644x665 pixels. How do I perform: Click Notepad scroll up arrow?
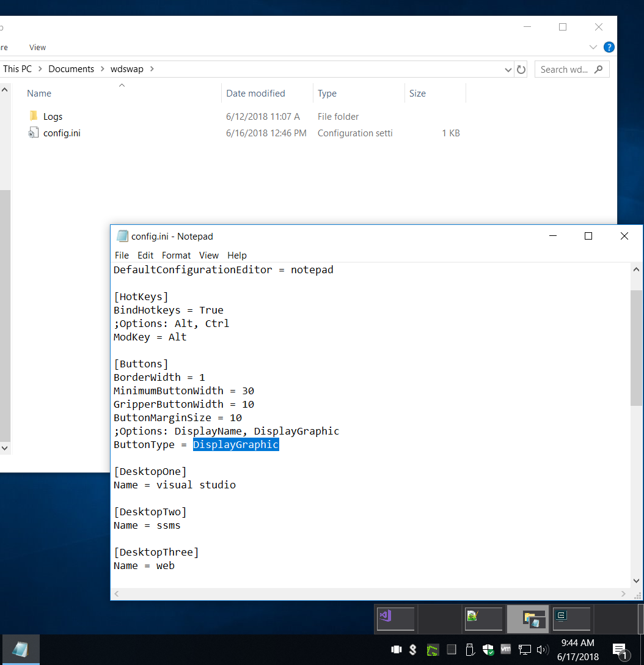coord(636,270)
